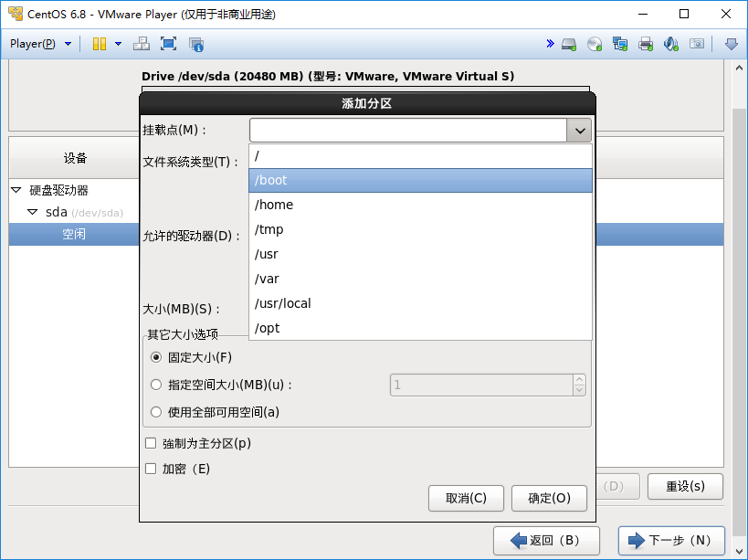Click the VMware Player title bar icon
Viewport: 748px width, 560px height.
click(x=16, y=14)
